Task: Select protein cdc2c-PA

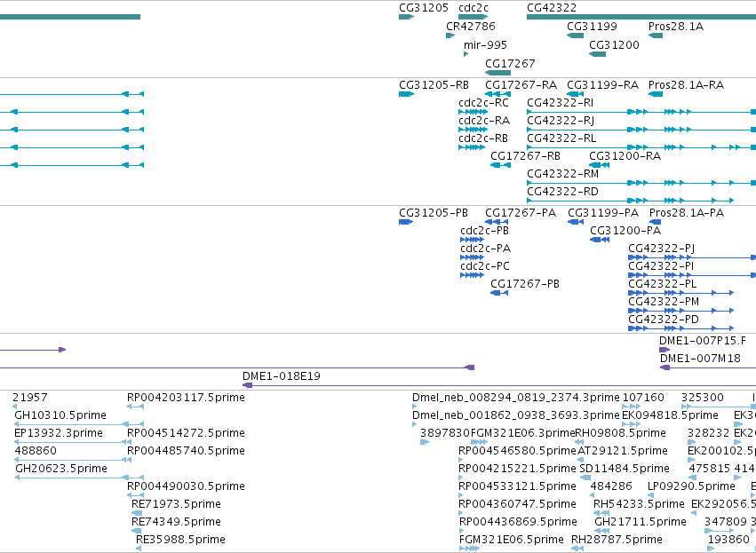Action: point(472,257)
